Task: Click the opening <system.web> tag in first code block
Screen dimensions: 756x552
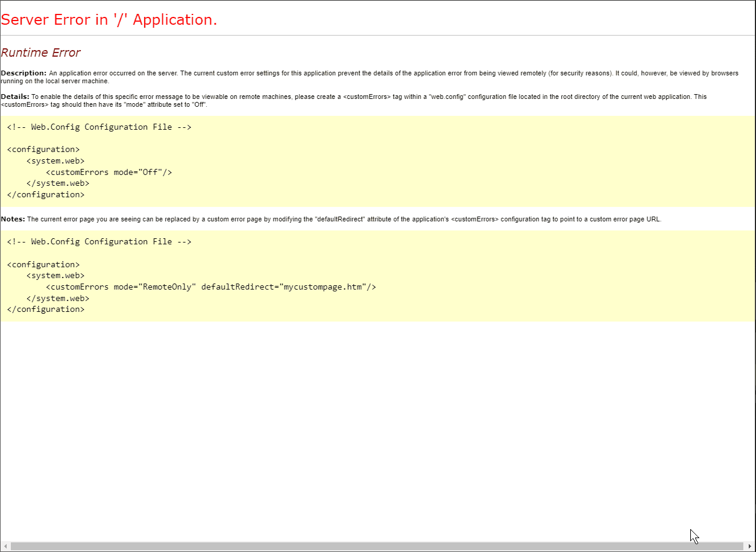Action: point(55,160)
